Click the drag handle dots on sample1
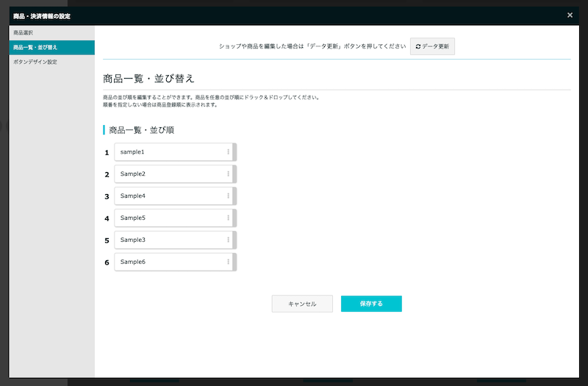Viewport: 588px width, 386px height. pos(228,152)
